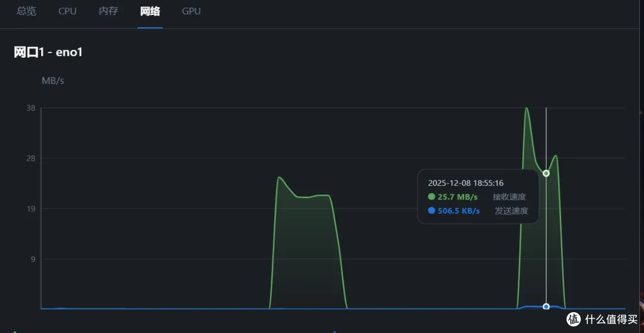
Task: Click the 接收速度 label in the tooltip
Action: tap(509, 197)
